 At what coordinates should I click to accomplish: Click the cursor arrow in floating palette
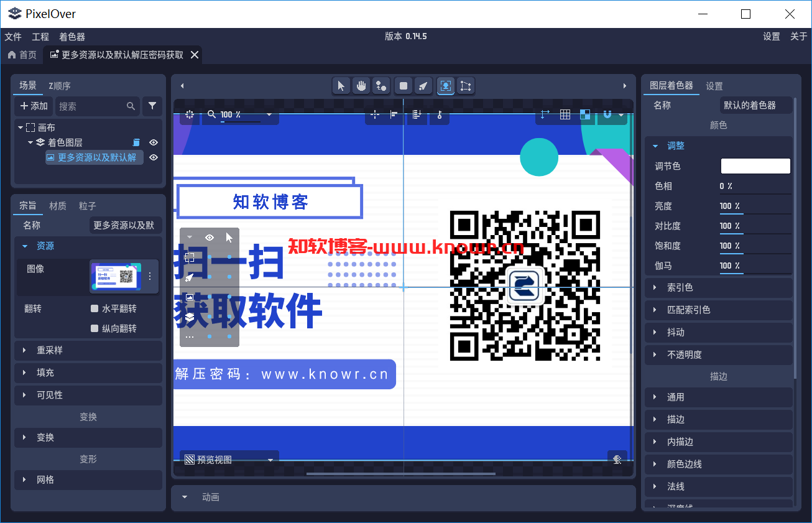click(229, 238)
